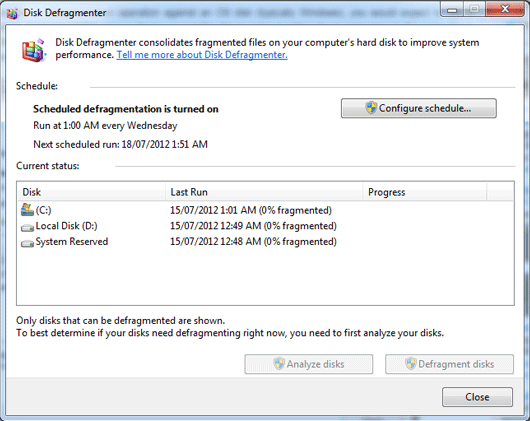Click shield icon on Defragment disks button
The width and height of the screenshot is (530, 421).
click(410, 364)
